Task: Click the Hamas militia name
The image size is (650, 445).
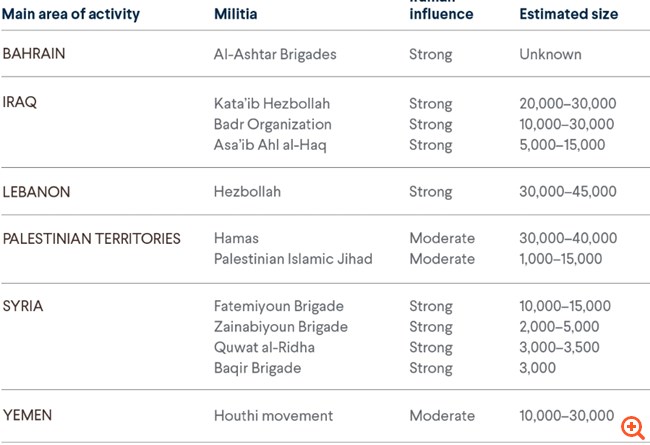Action: [236, 238]
